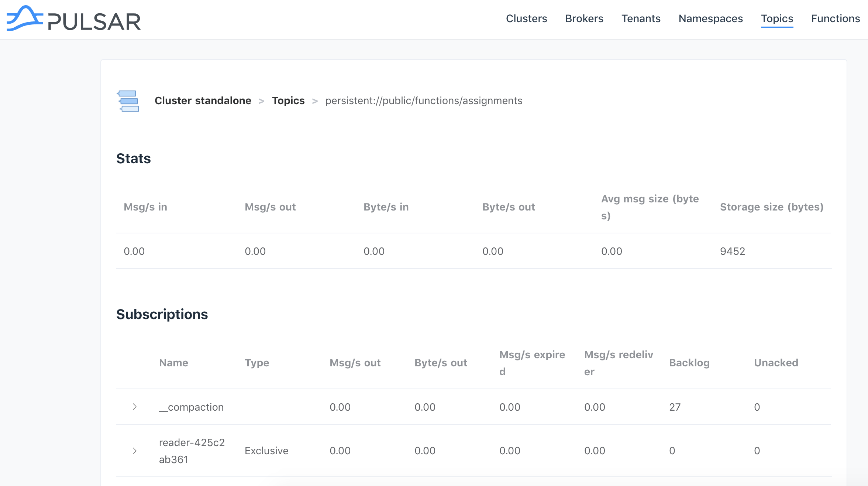868x486 pixels.
Task: Click the Storage size (bytes) header
Action: tap(771, 207)
